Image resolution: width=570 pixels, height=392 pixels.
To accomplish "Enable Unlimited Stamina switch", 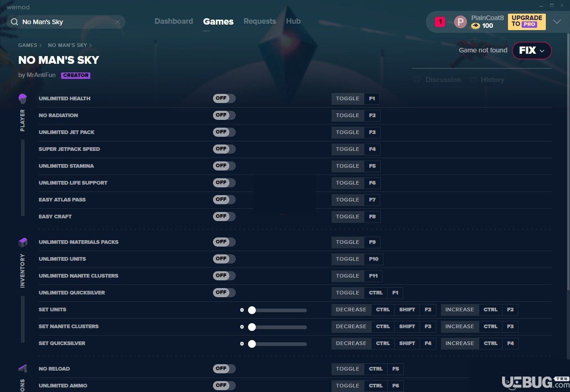I will tap(224, 166).
